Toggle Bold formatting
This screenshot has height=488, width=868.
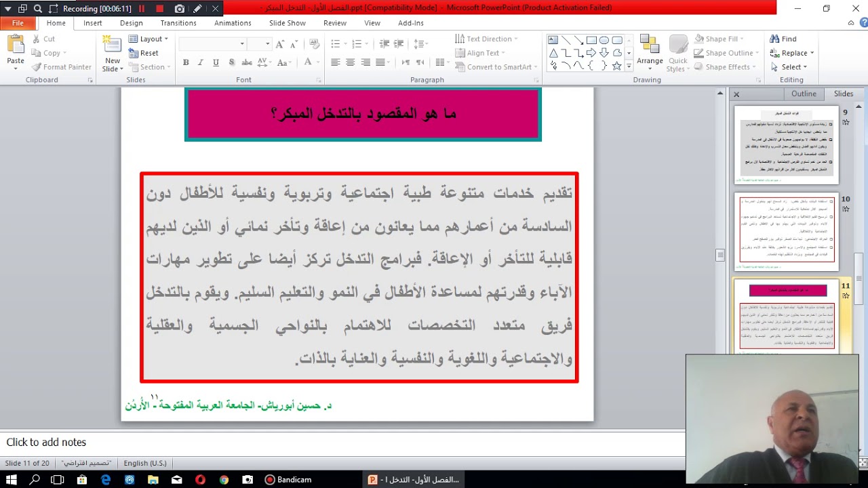pos(186,62)
